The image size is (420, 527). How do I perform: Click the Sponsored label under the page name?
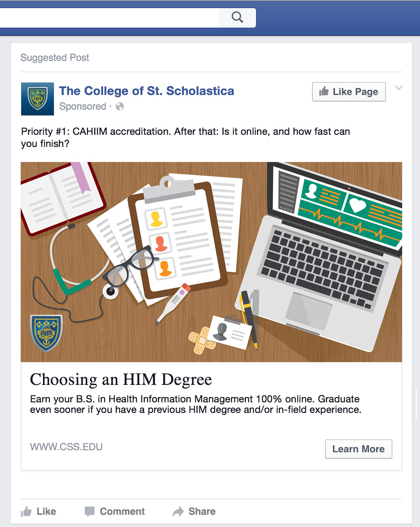(83, 106)
